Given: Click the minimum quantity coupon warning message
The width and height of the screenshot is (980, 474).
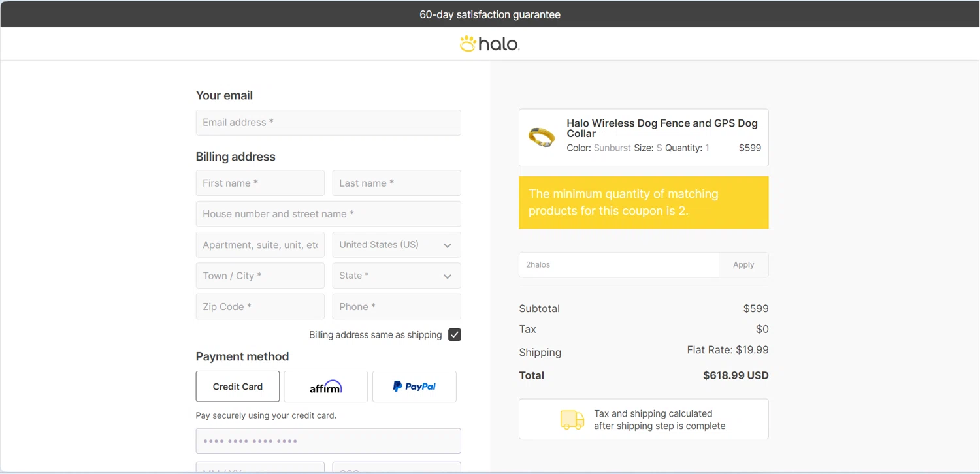Looking at the screenshot, I should (644, 202).
